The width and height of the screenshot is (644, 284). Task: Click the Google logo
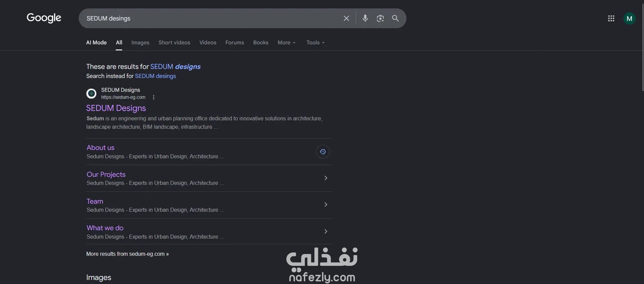[x=44, y=18]
